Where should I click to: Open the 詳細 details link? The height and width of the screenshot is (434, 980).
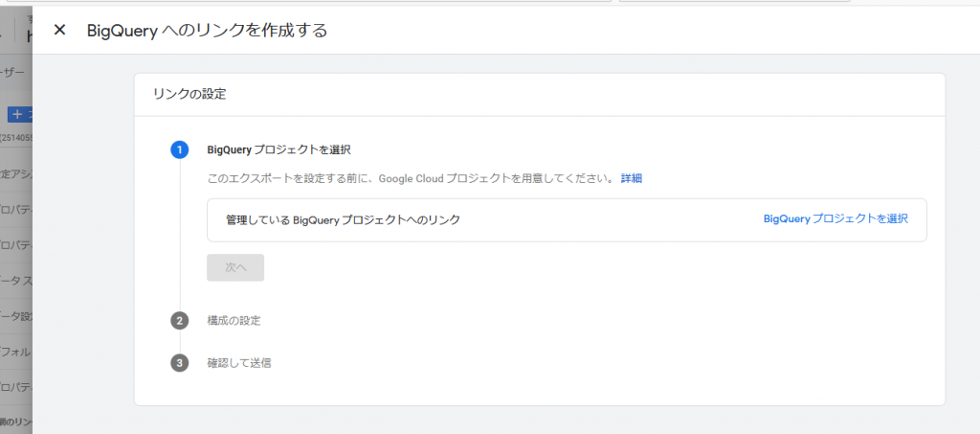coord(632,178)
